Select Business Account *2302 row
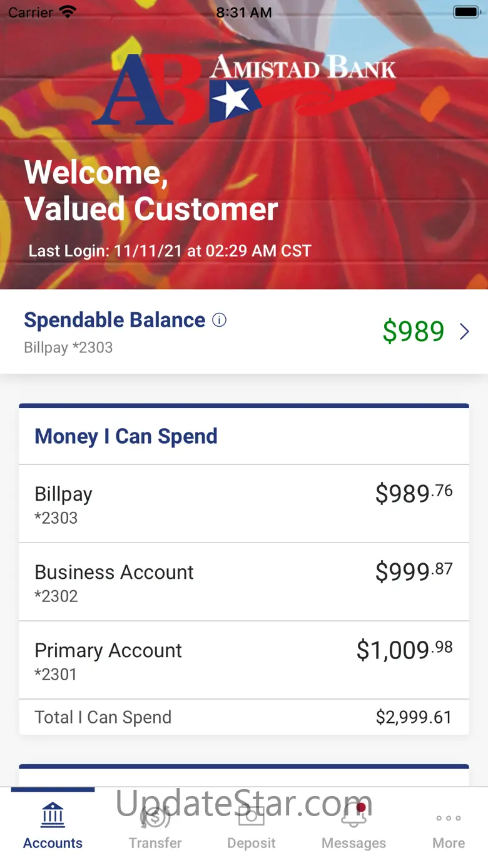Screen dimensions: 488x868 (x=244, y=582)
